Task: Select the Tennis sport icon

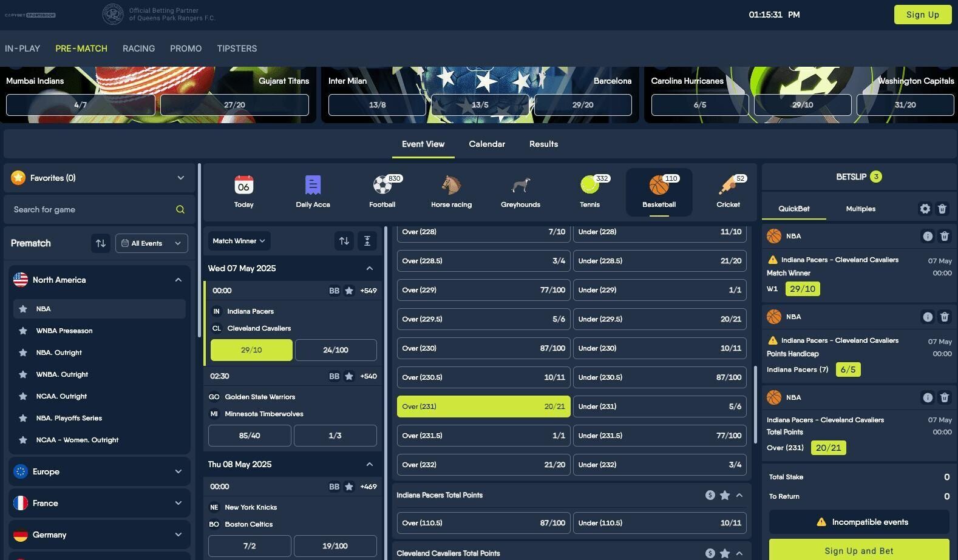Action: coord(589,191)
